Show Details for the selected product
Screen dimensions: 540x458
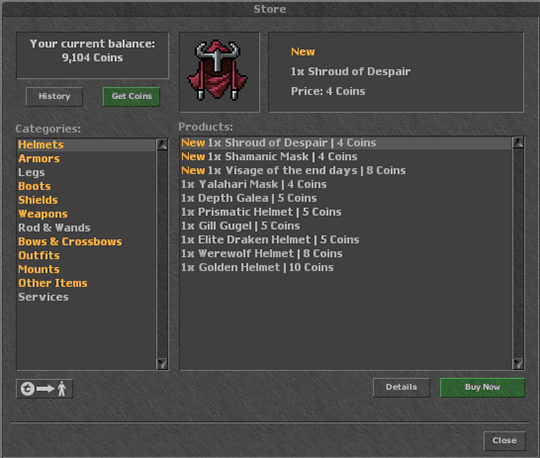click(x=401, y=387)
